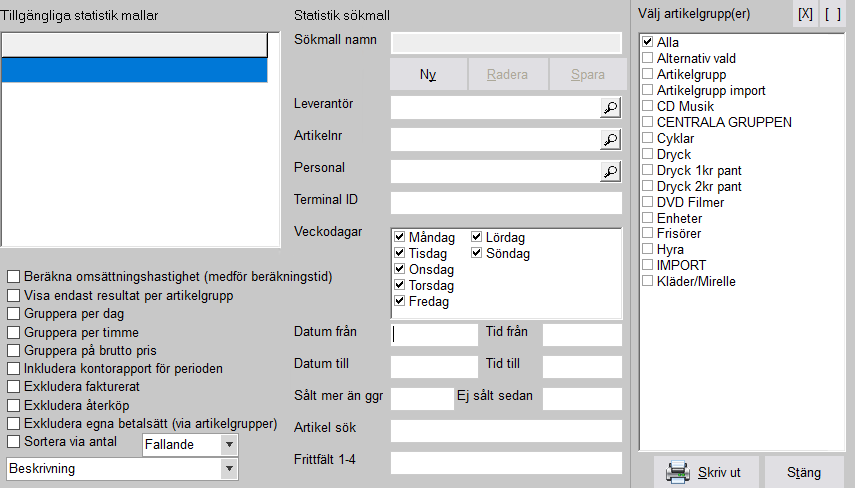Uncheck the Alla article group checkbox
This screenshot has height=488, width=855.
648,43
